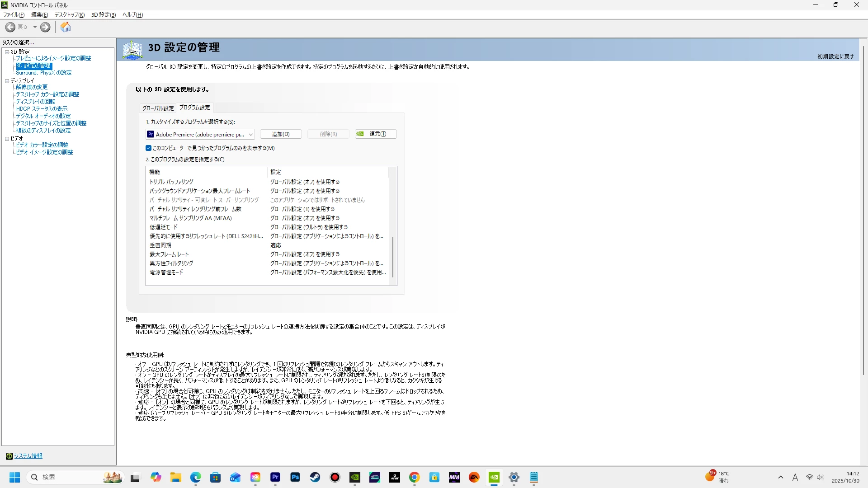Click the Home toolbar icon

66,27
